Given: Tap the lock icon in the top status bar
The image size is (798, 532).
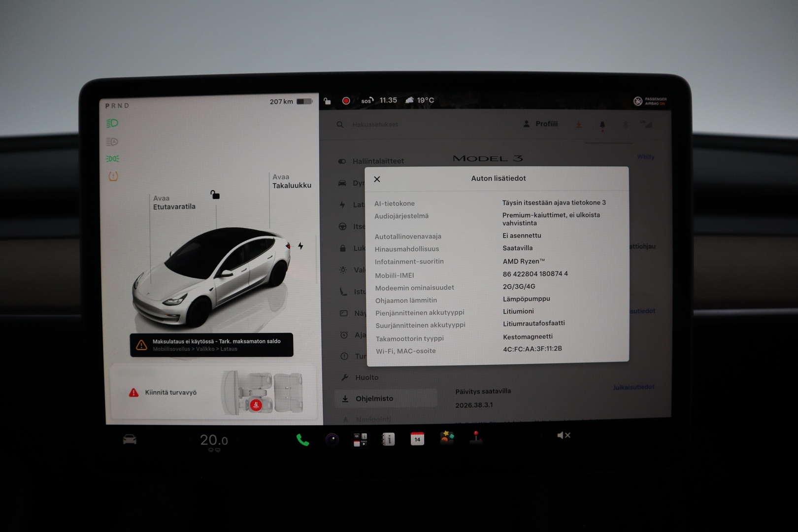Looking at the screenshot, I should point(327,101).
